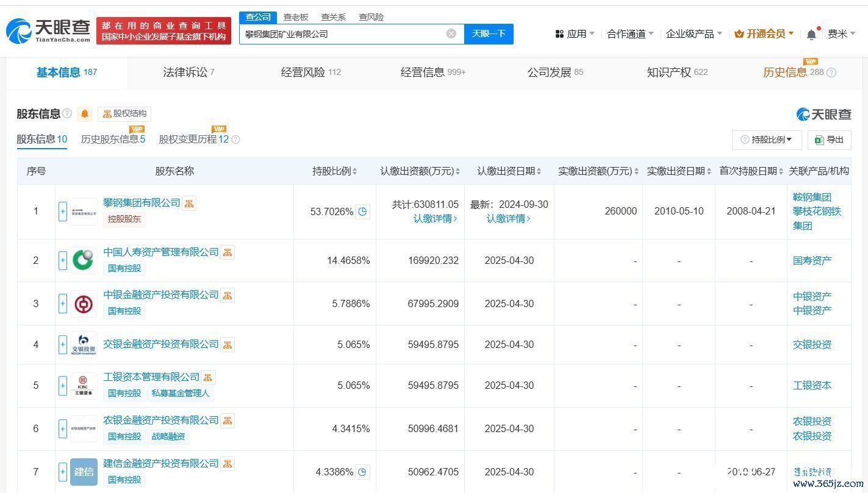Open the 法律诉讼 tab

tap(188, 73)
